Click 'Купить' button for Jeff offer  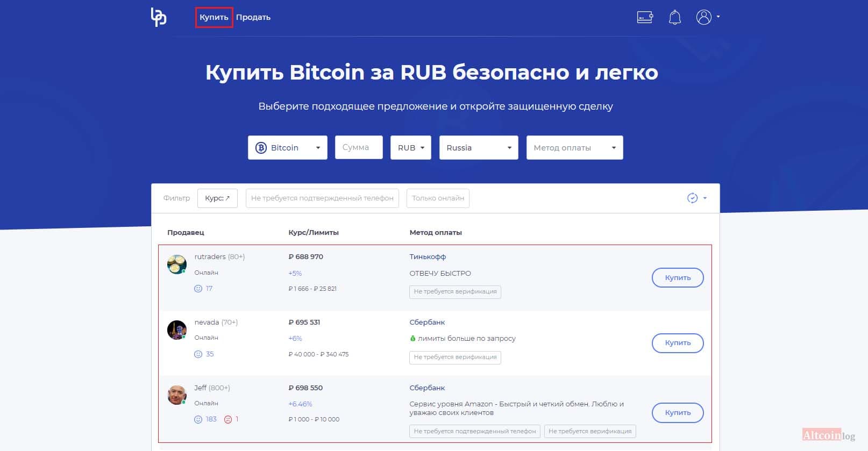[x=678, y=412]
